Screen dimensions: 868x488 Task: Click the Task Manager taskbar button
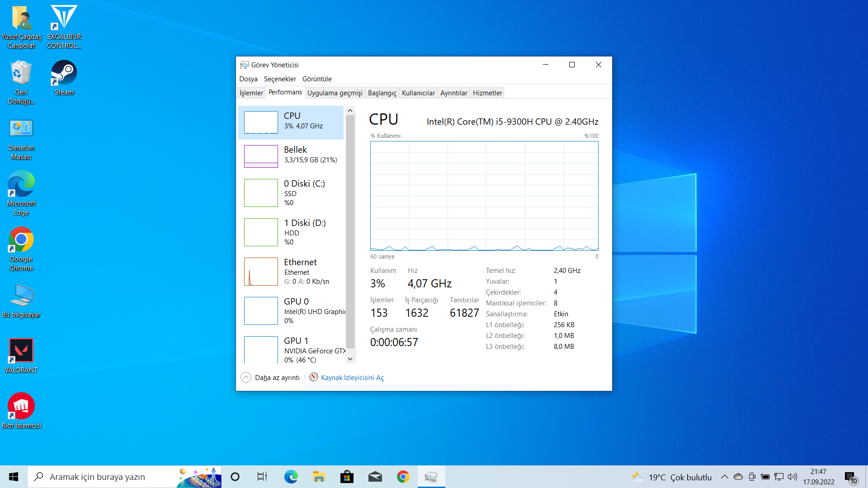pos(431,477)
